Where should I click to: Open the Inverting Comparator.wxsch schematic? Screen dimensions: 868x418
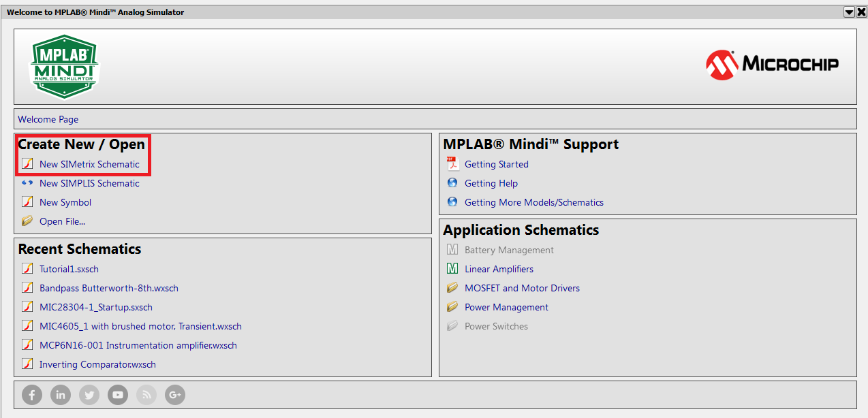click(x=97, y=364)
